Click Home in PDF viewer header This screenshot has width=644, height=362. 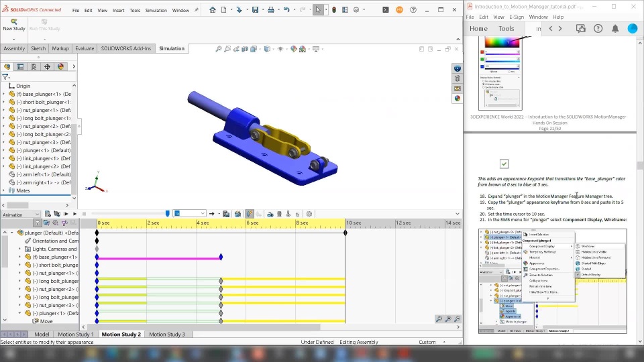click(478, 28)
